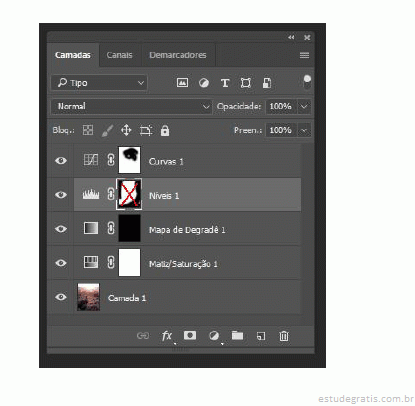
Task: Hide the Curvas 1 layer
Action: (61, 161)
